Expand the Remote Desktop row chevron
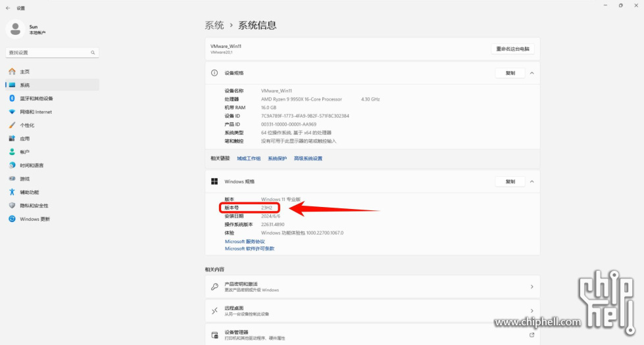The image size is (644, 345). [532, 311]
